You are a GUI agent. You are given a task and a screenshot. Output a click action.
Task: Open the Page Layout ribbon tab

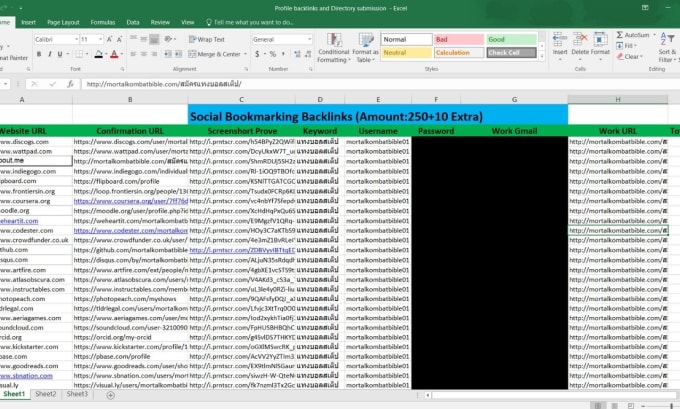[x=63, y=22]
